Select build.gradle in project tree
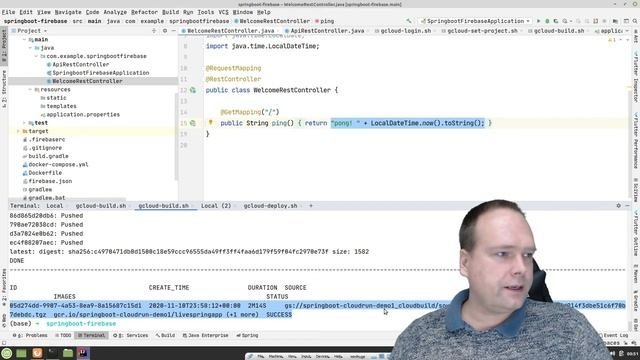The image size is (640, 360). click(46, 156)
